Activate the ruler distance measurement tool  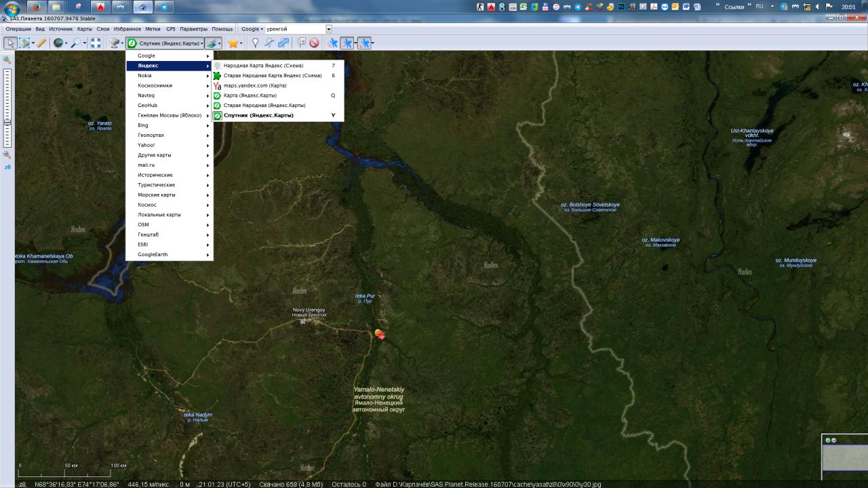[42, 43]
